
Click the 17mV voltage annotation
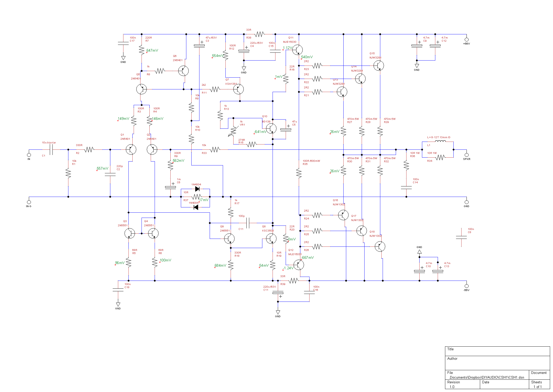click(204, 200)
